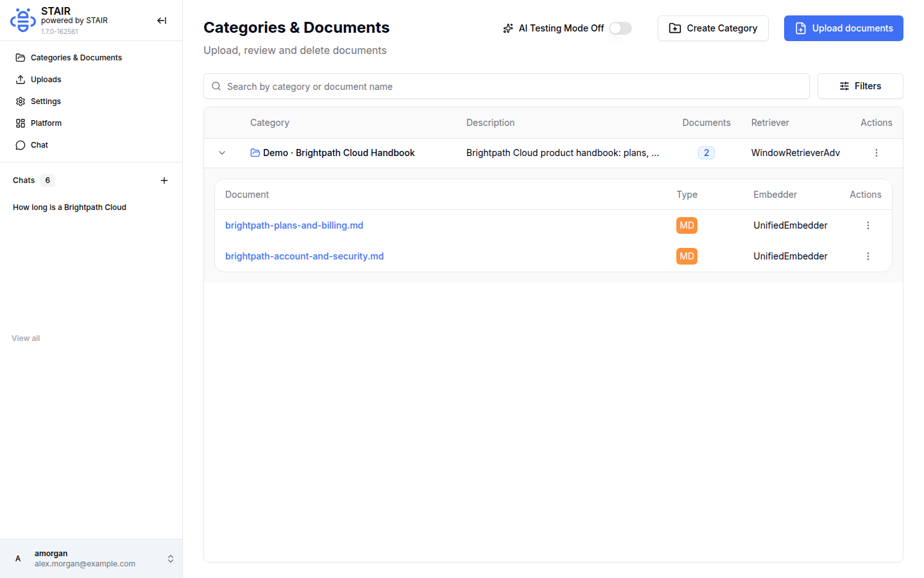Viewport: 924px width, 578px height.
Task: Click the WindowRetrieverAdv retriever cell
Action: [x=796, y=153]
